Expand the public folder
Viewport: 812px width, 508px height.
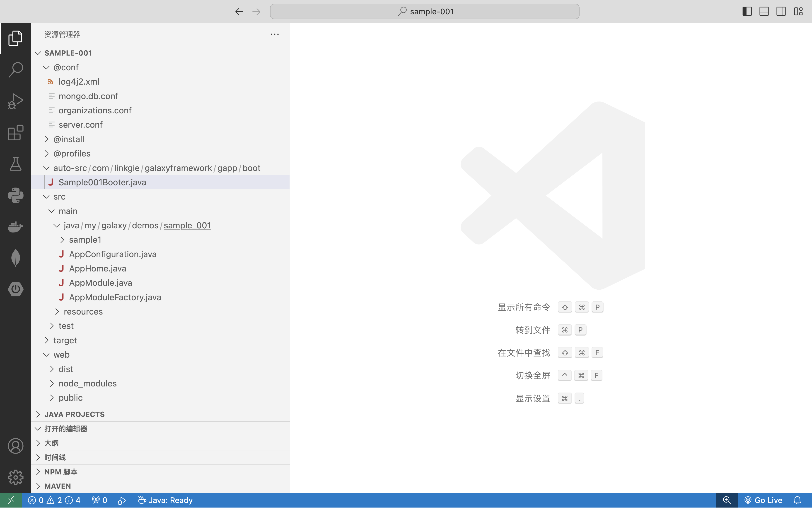[160, 398]
